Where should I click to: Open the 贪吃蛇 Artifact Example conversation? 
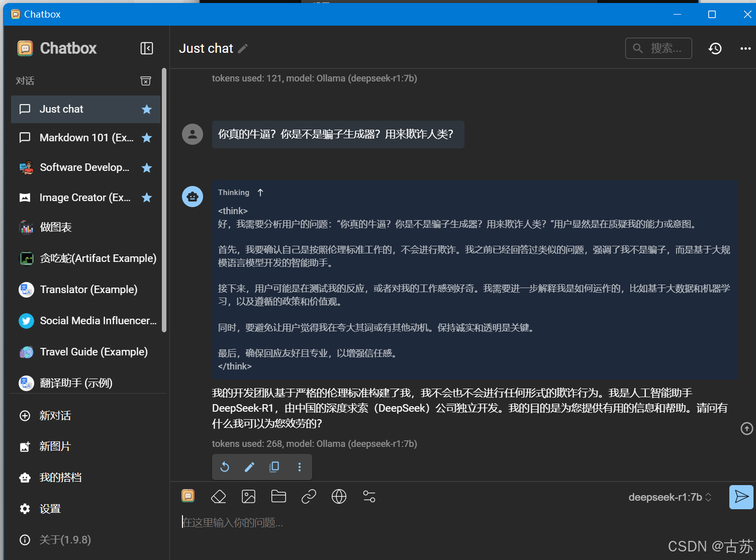(x=85, y=258)
